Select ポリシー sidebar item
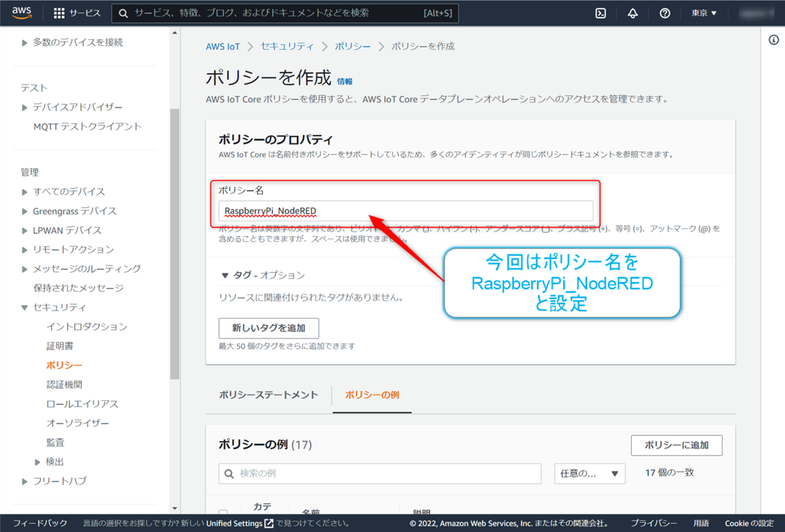This screenshot has width=785, height=532. (65, 365)
